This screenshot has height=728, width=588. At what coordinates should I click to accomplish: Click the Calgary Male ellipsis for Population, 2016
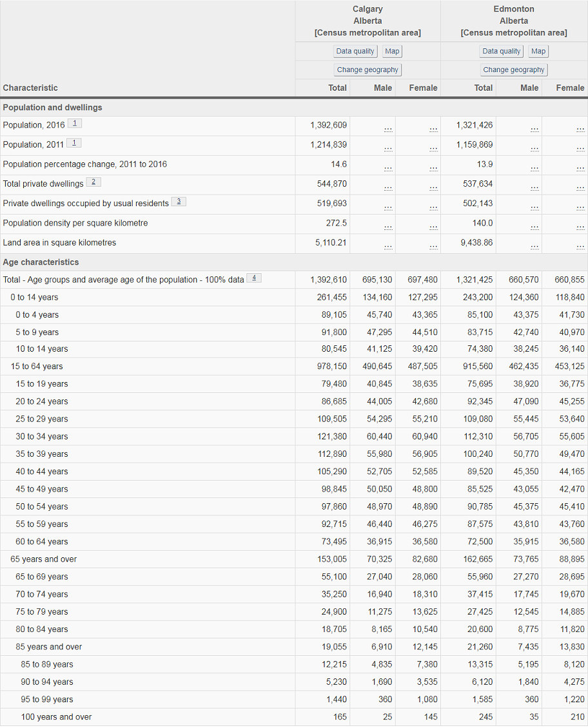coord(388,129)
